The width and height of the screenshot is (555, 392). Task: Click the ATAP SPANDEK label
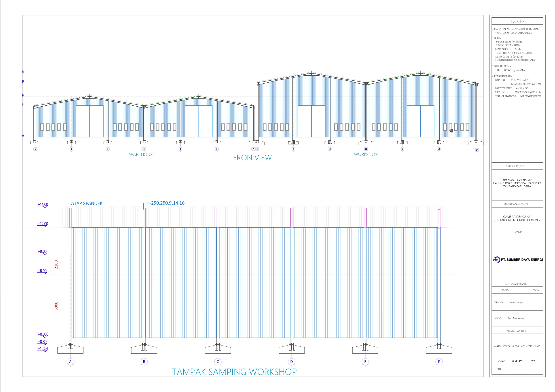(x=87, y=203)
